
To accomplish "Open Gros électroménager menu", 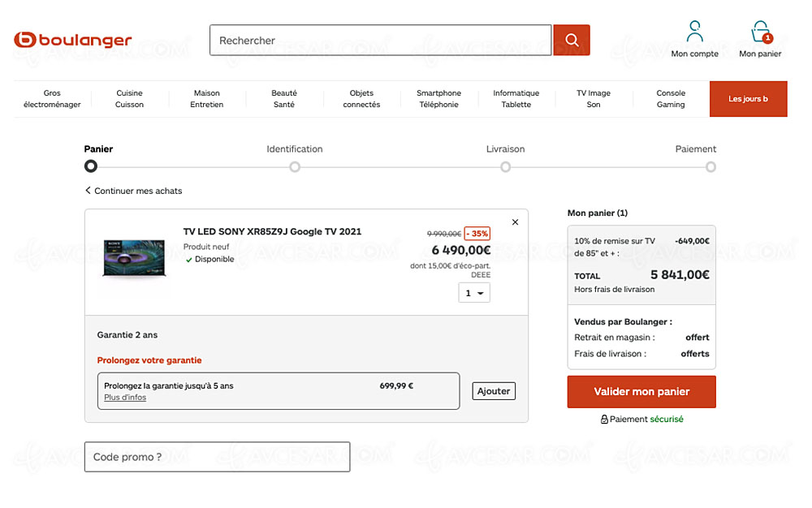I will (x=52, y=99).
